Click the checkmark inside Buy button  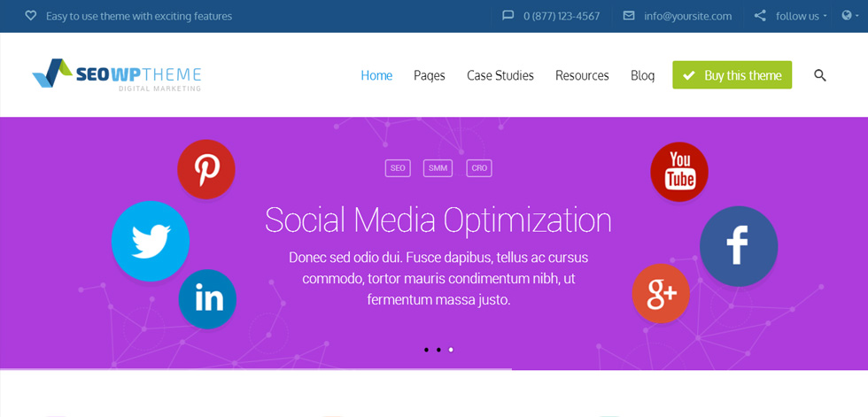(x=689, y=76)
